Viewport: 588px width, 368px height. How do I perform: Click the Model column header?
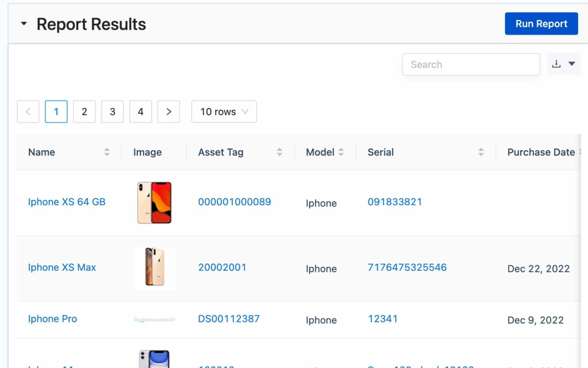(x=320, y=152)
